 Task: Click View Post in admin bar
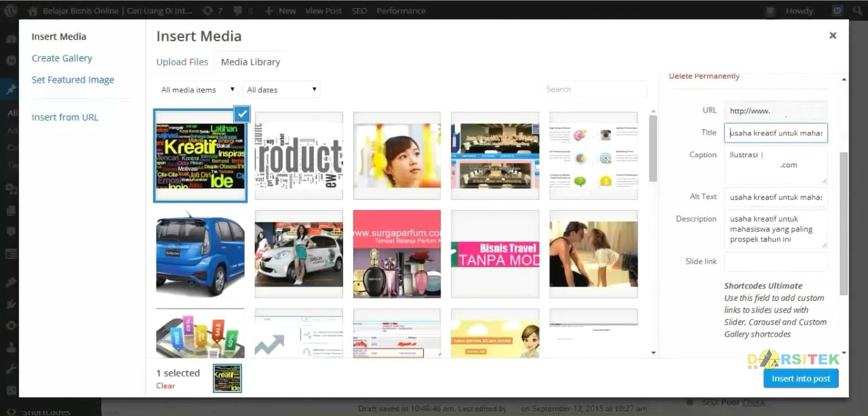[323, 11]
